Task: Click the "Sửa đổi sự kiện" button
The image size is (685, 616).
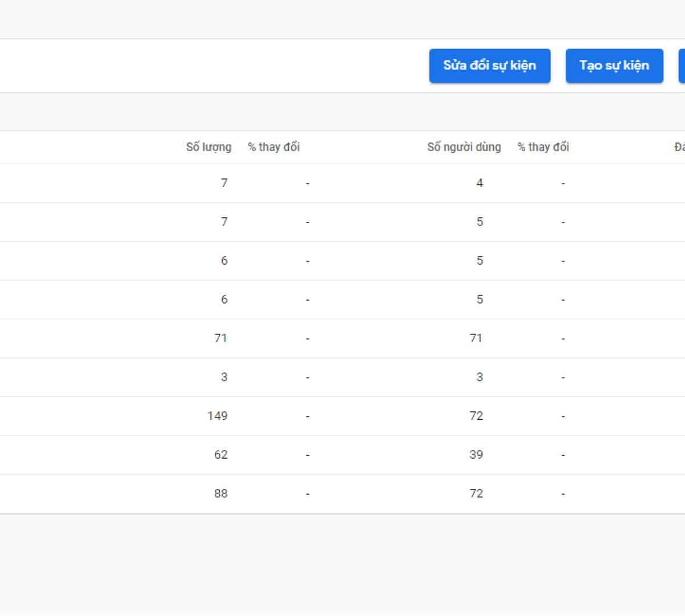Action: pyautogui.click(x=490, y=66)
